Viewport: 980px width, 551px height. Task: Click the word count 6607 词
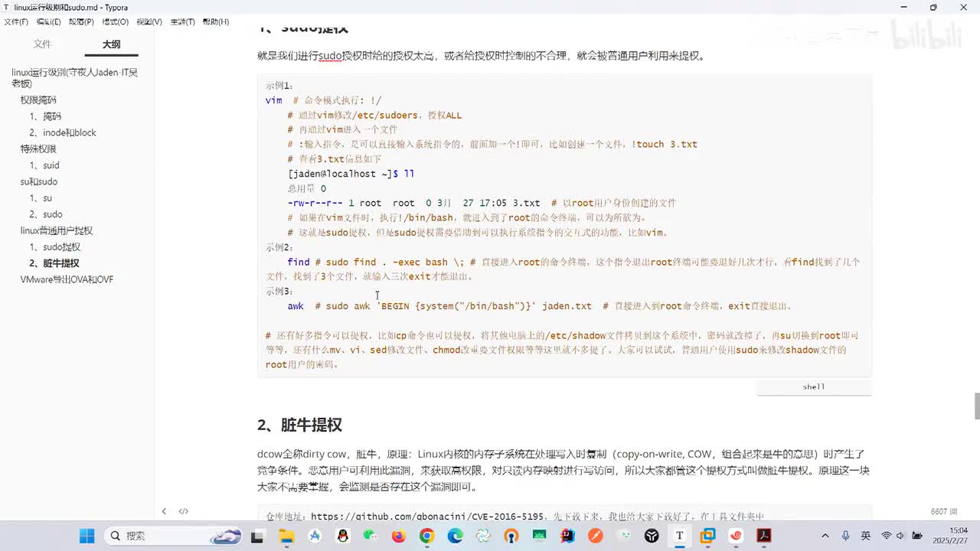coord(943,511)
